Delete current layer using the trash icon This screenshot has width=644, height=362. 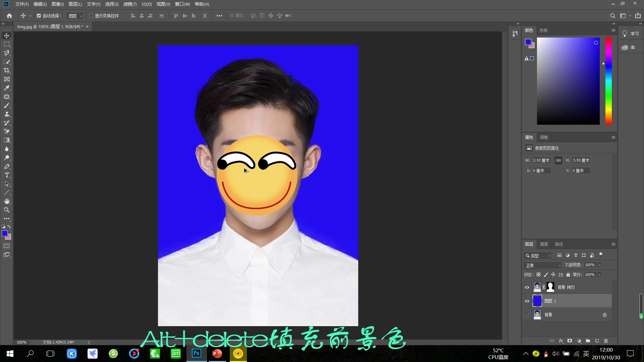(x=606, y=341)
